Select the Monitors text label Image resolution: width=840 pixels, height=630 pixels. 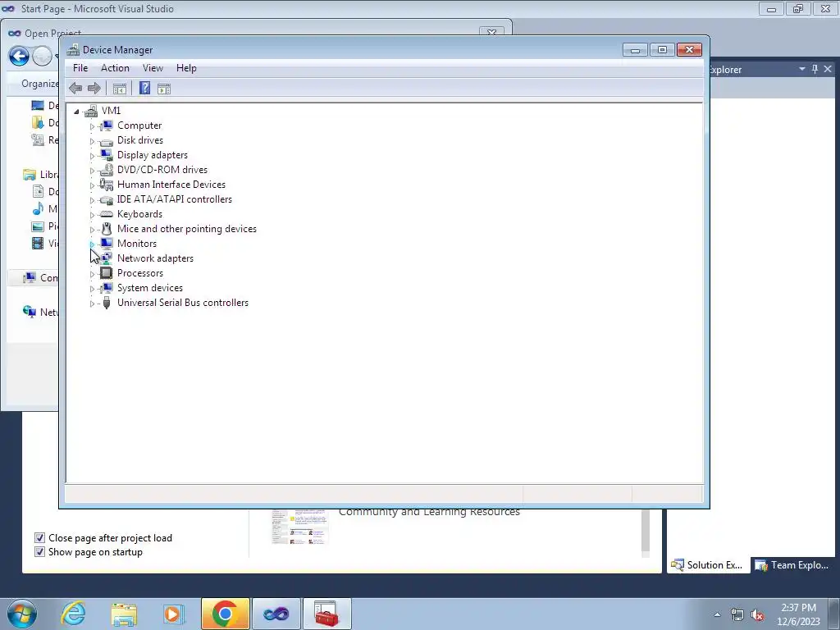[x=137, y=244]
